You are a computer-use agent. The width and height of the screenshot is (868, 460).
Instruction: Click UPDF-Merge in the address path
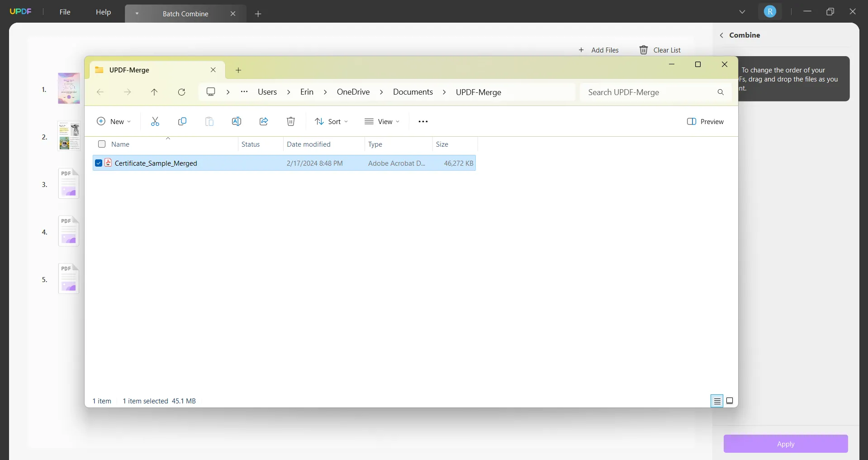pos(479,92)
